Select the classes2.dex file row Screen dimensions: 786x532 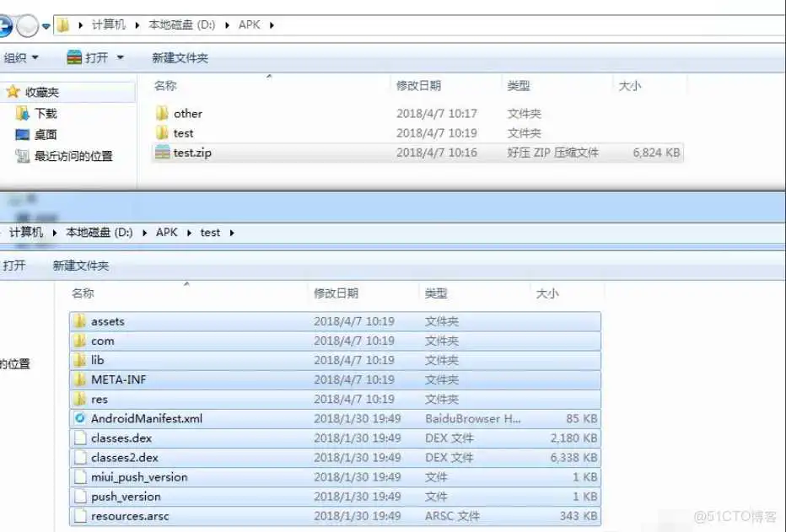click(127, 457)
